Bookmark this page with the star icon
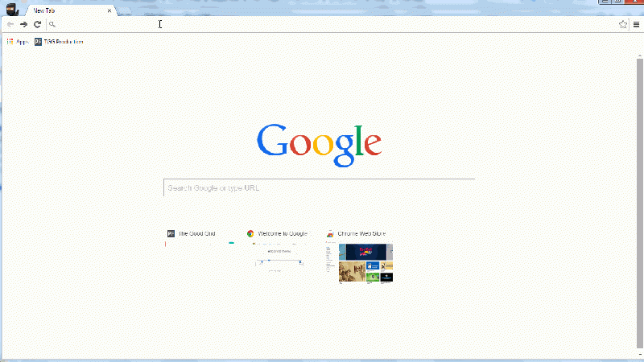 [622, 25]
